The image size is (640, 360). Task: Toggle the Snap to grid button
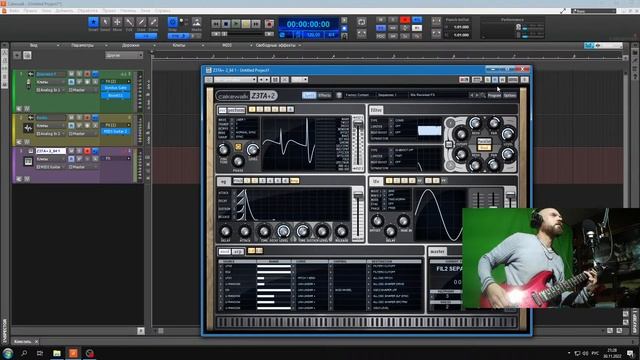(x=173, y=22)
